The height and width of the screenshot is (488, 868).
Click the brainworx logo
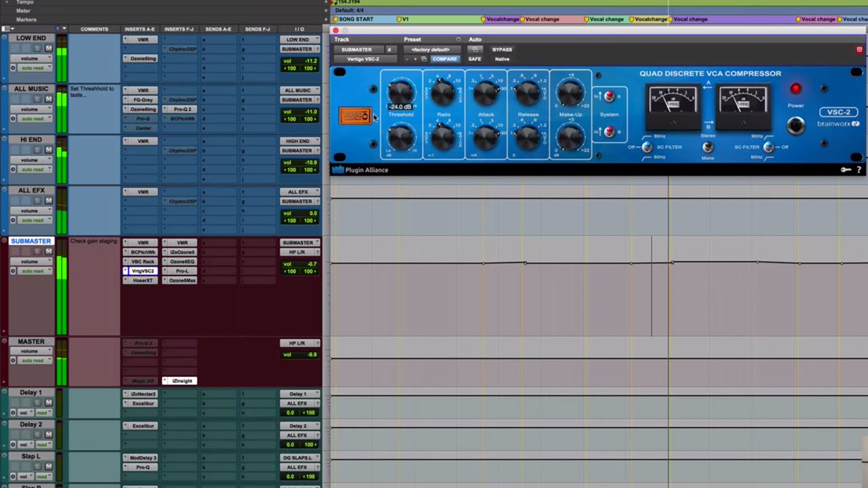tap(838, 124)
